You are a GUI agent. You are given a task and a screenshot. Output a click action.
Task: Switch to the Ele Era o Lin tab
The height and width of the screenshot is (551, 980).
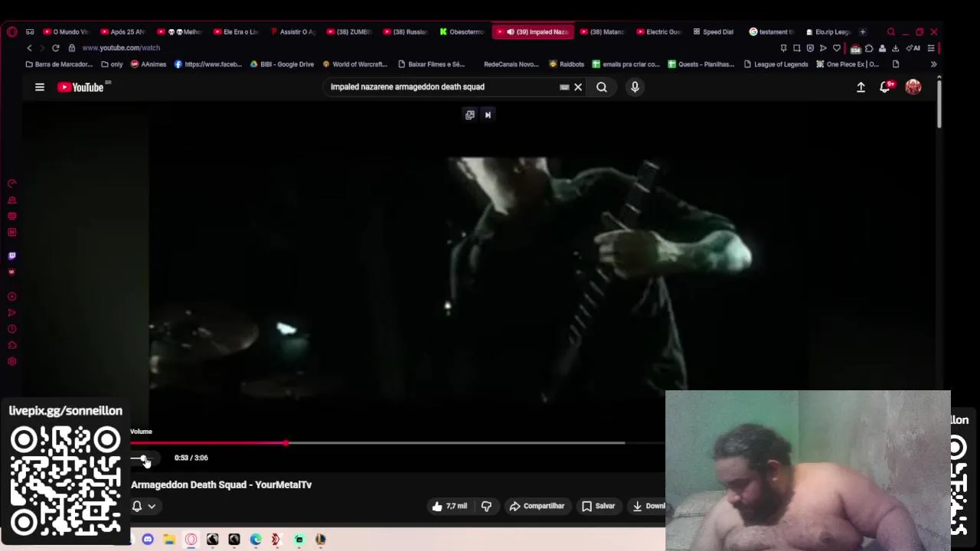237,31
